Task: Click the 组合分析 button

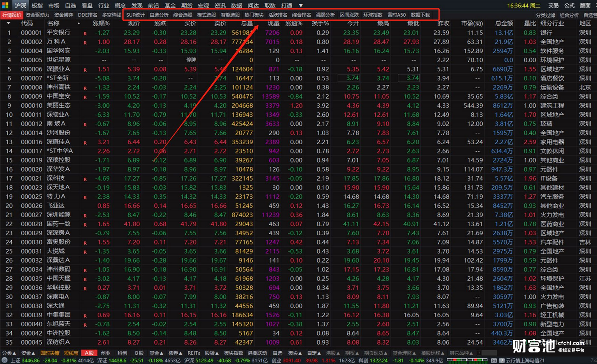Action: (x=569, y=15)
